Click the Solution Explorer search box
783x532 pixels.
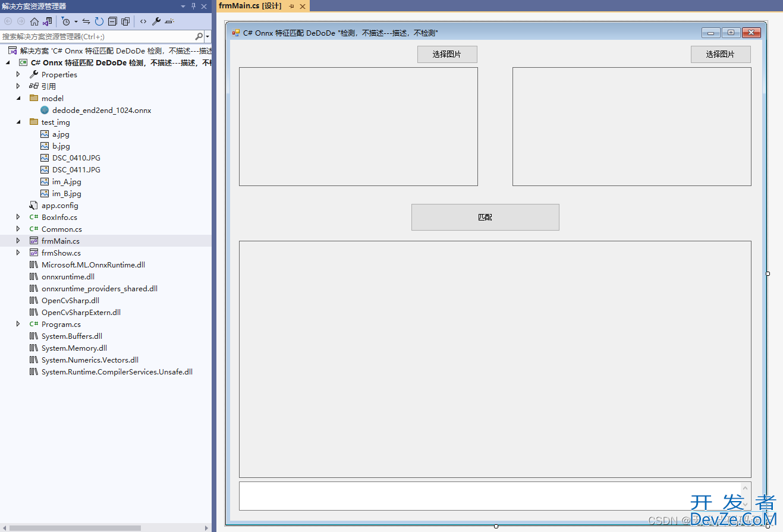pyautogui.click(x=98, y=36)
